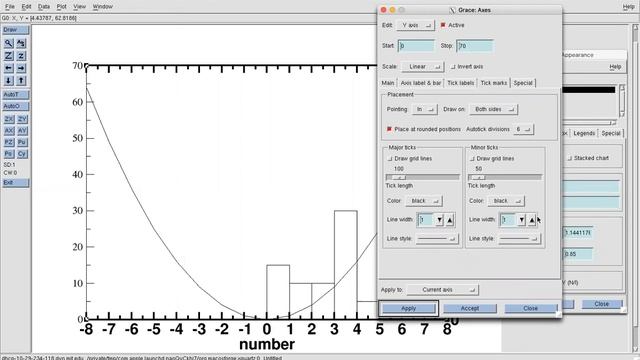Switch to the Special tab in Axes dialog
Viewport: 640px width, 360px height.
[x=523, y=83]
